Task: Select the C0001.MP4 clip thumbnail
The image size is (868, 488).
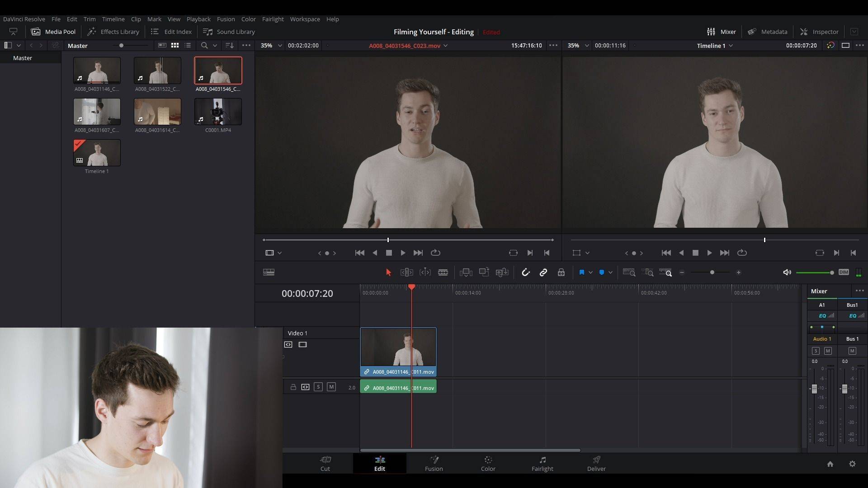Action: [217, 112]
